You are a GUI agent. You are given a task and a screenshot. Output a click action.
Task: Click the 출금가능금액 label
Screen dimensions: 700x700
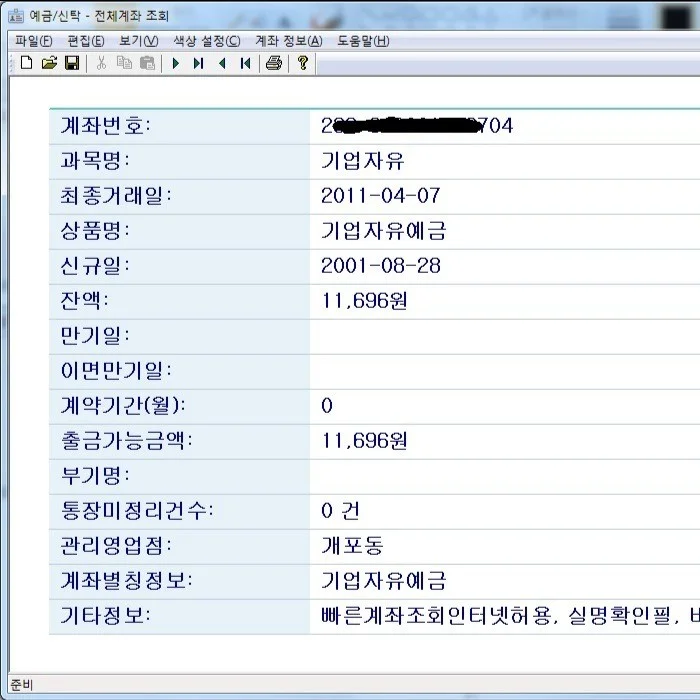[126, 441]
